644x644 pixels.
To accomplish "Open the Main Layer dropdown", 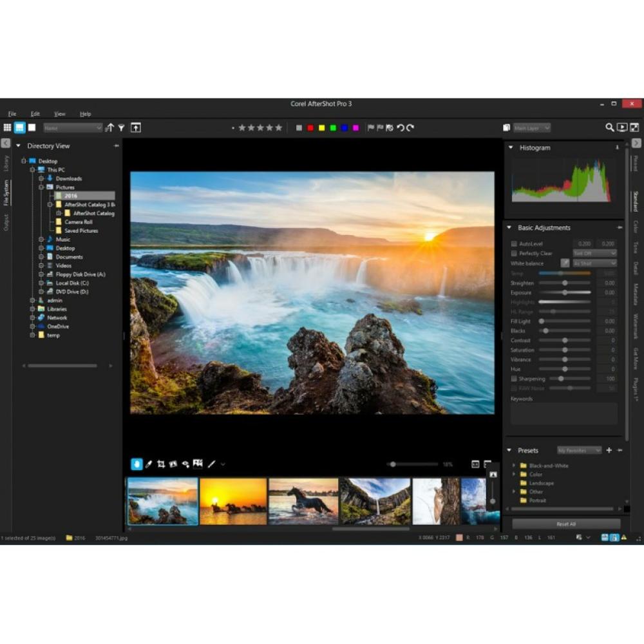I will pyautogui.click(x=531, y=128).
